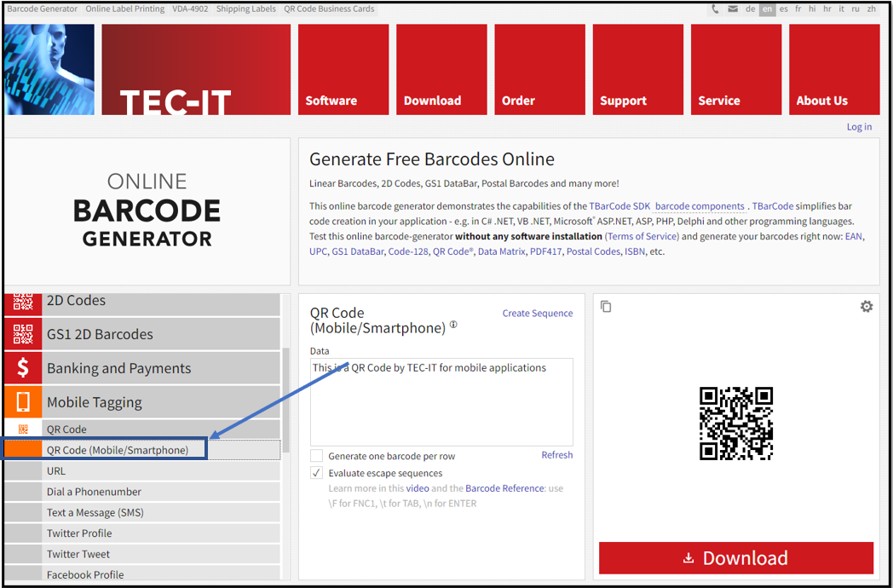This screenshot has height=588, width=893.
Task: Click the Data text input area
Action: coord(441,402)
